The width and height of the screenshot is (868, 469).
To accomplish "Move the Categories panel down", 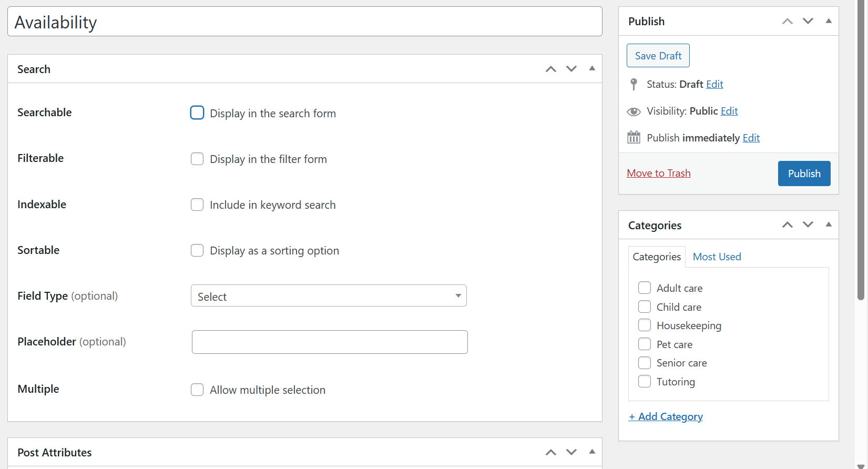I will (x=808, y=225).
